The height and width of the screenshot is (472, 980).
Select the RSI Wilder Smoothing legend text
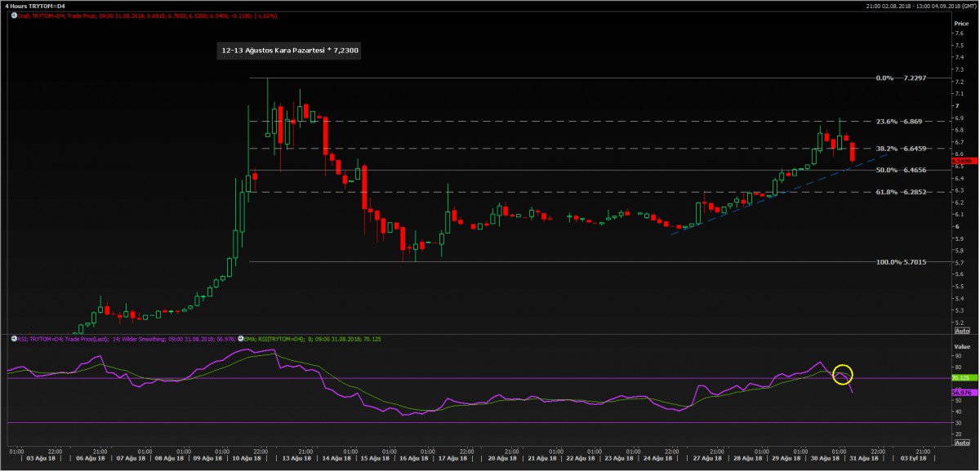[127, 338]
